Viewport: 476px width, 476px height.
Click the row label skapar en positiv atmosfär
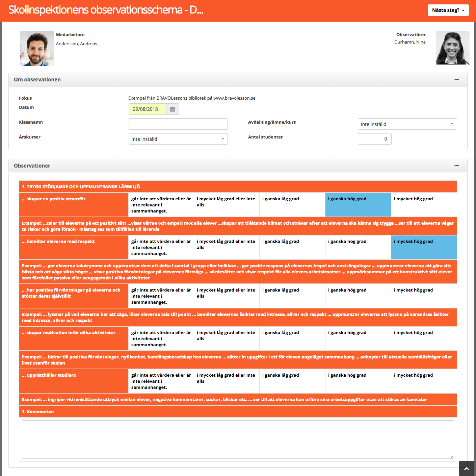coord(54,199)
